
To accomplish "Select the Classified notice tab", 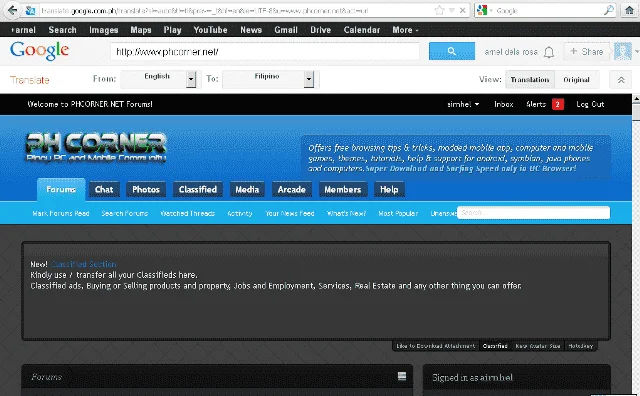I will pyautogui.click(x=495, y=346).
